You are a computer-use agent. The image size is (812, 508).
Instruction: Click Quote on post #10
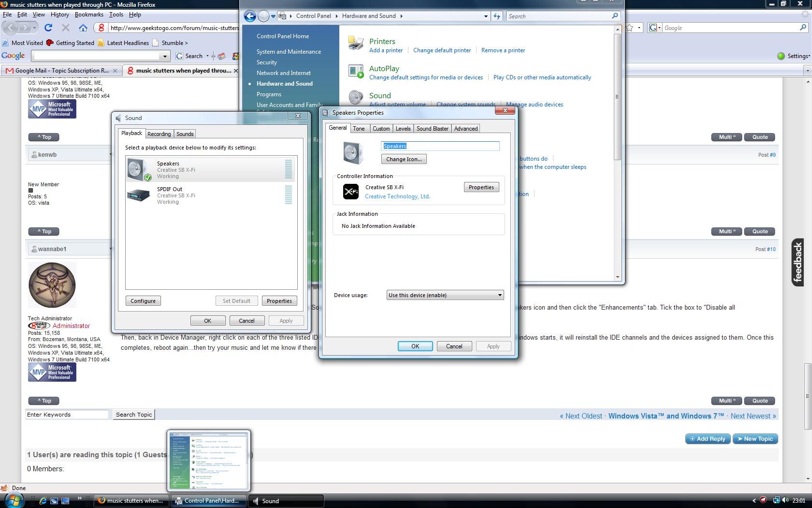pos(760,401)
